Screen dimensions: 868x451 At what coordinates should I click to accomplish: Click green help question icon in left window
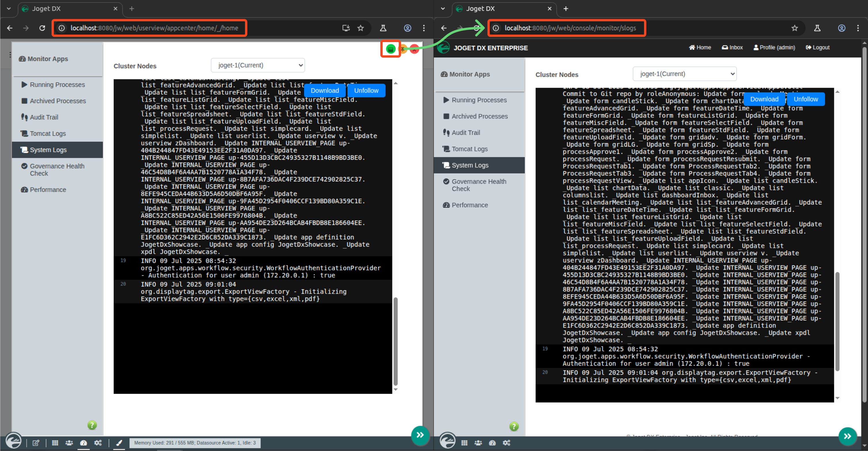click(92, 425)
